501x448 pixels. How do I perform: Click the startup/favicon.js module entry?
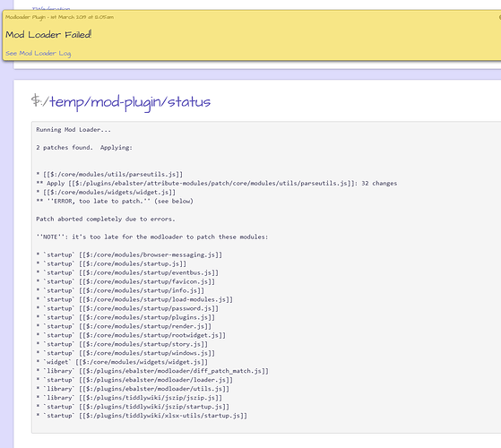pyautogui.click(x=125, y=281)
